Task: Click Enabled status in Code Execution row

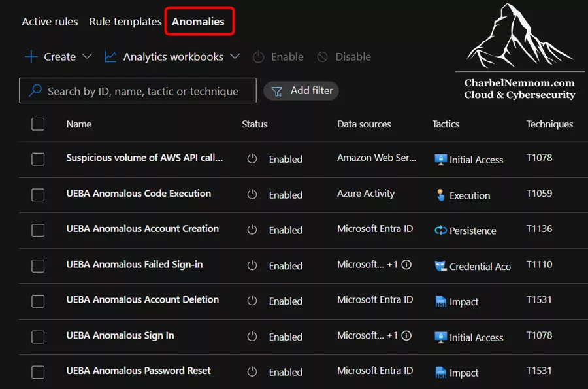Action: coord(286,195)
